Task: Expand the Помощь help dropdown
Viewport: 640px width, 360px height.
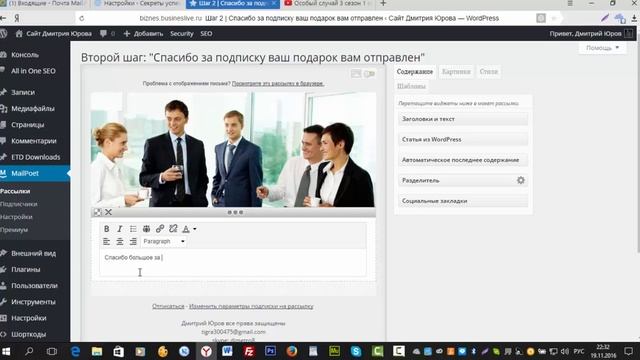Action: (x=602, y=48)
